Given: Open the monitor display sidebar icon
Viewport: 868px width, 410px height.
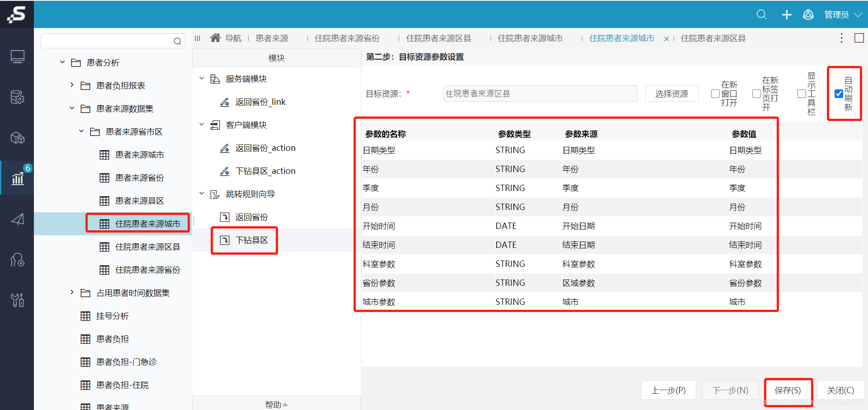Looking at the screenshot, I should tap(17, 57).
